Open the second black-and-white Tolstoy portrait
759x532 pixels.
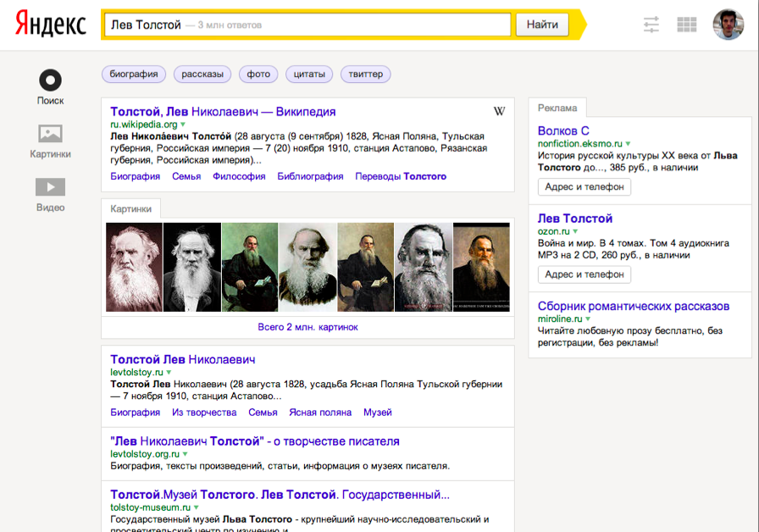[192, 267]
